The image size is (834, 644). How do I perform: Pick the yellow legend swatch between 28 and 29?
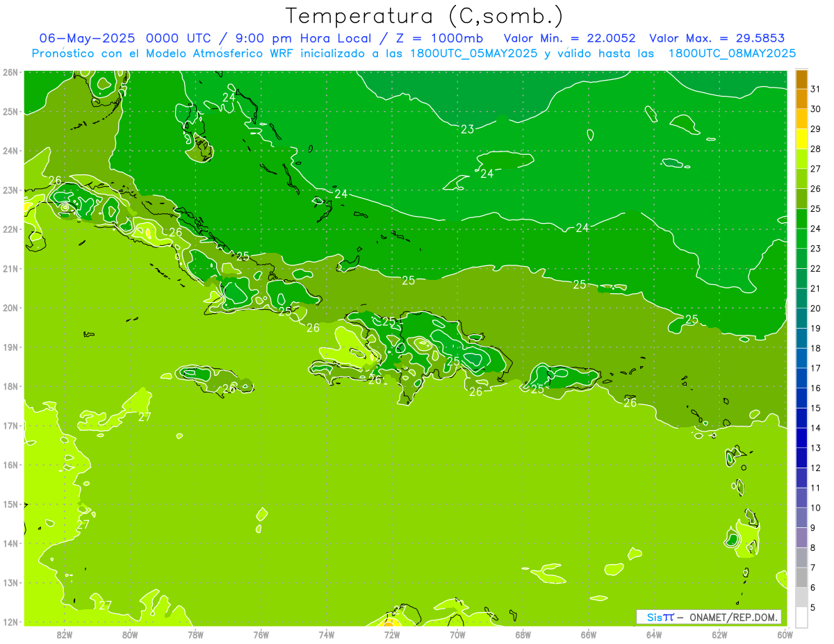[x=801, y=138]
